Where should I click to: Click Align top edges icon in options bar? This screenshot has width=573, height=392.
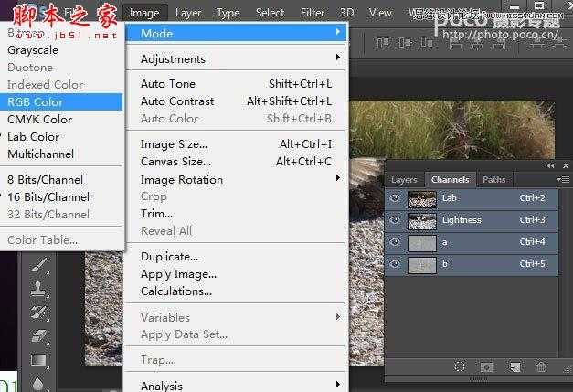382,43
